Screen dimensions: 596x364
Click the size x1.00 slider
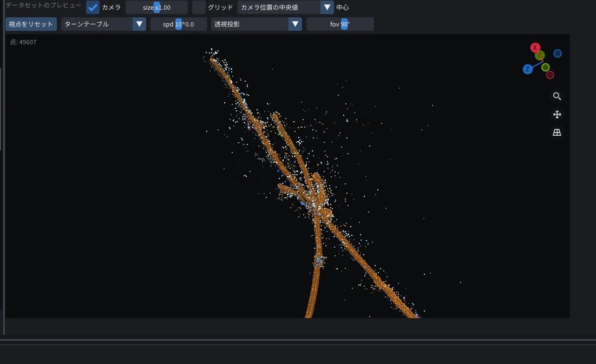[156, 7]
